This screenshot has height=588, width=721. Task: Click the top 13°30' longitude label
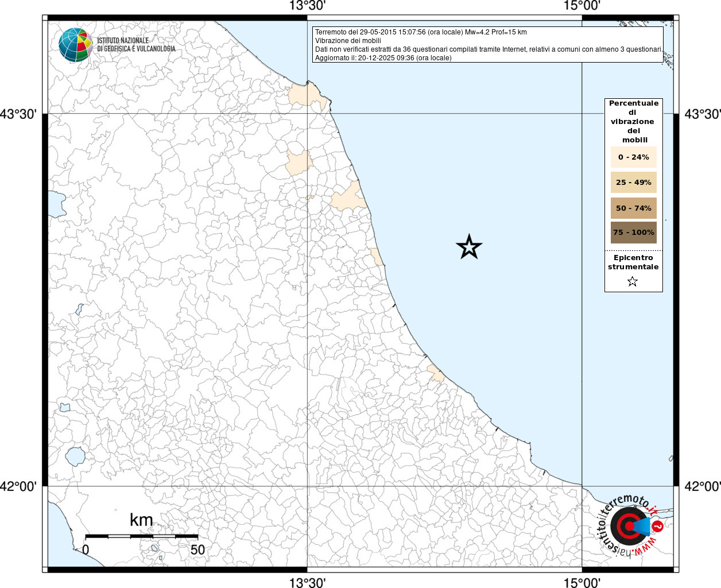(307, 6)
